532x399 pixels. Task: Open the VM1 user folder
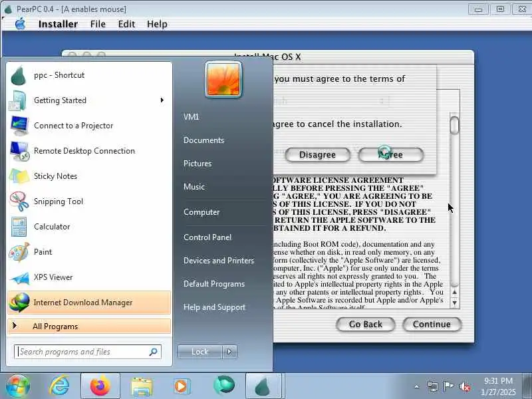(x=192, y=117)
